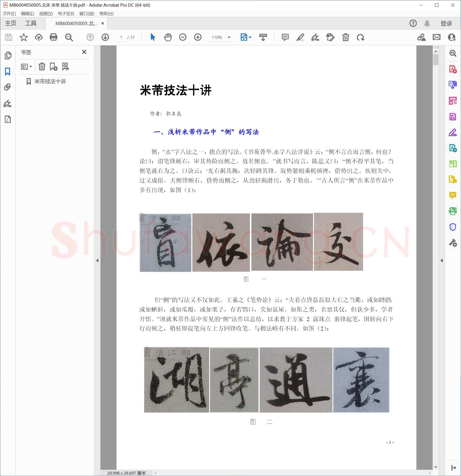Image resolution: width=461 pixels, height=476 pixels.
Task: Click the Rotate page icon
Action: click(x=361, y=37)
